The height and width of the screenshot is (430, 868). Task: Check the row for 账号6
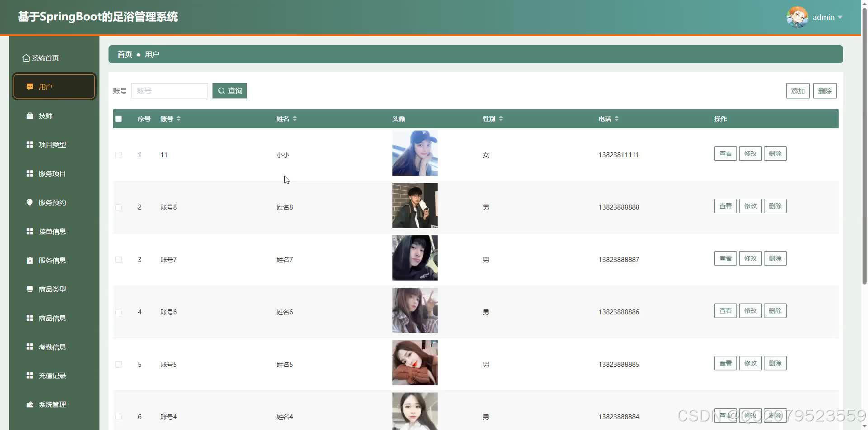[x=118, y=312]
